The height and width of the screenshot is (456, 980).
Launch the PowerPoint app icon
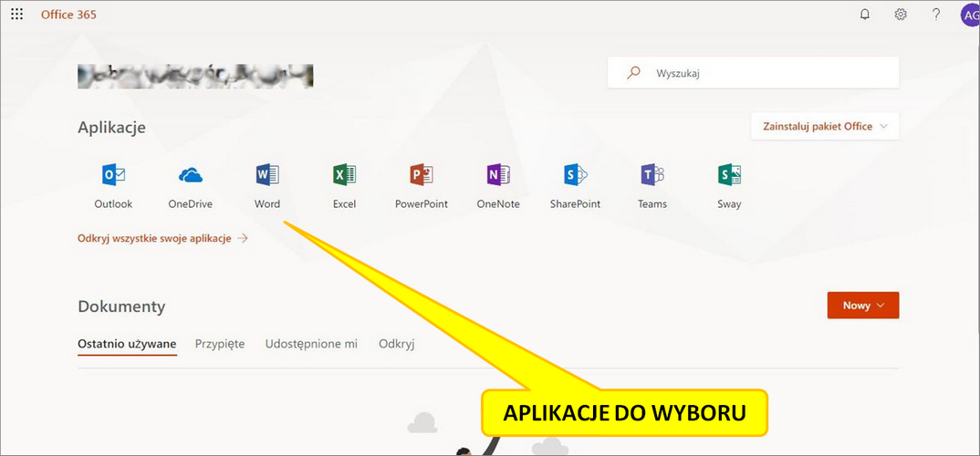pos(422,175)
